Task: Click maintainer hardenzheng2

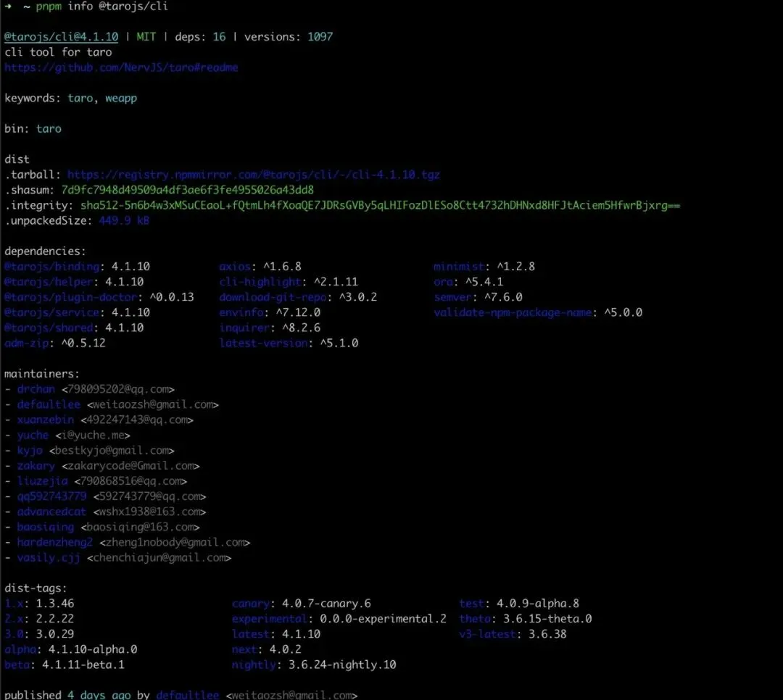Action: click(55, 543)
